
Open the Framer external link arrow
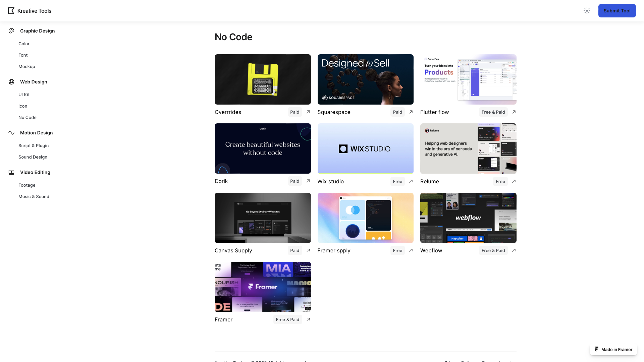tap(308, 319)
